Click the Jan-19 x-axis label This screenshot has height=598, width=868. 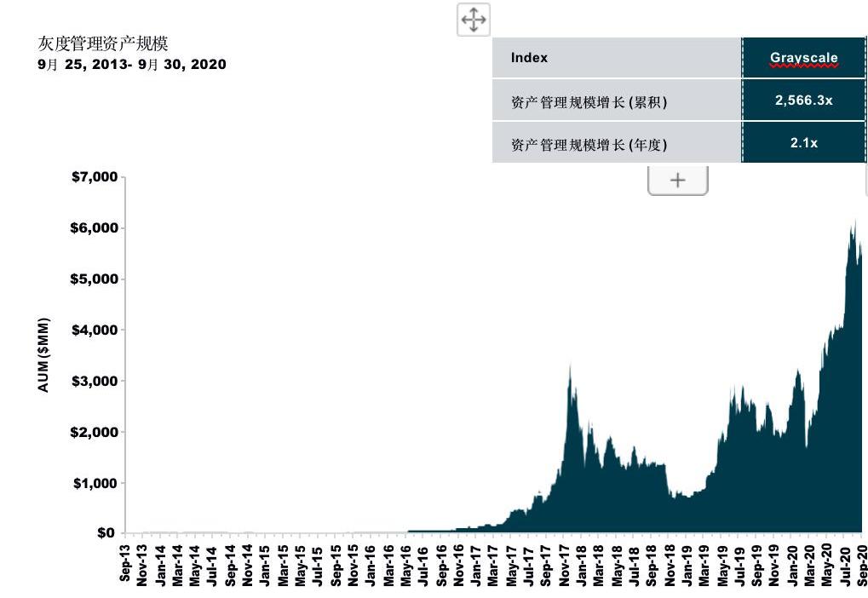[x=687, y=564]
